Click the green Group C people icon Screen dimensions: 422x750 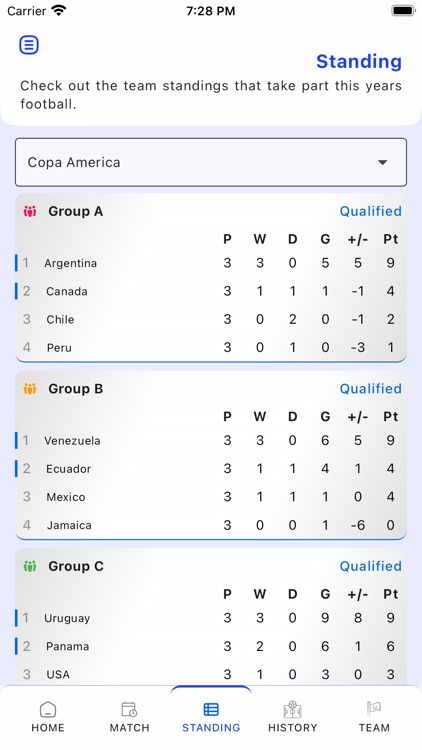pyautogui.click(x=30, y=566)
